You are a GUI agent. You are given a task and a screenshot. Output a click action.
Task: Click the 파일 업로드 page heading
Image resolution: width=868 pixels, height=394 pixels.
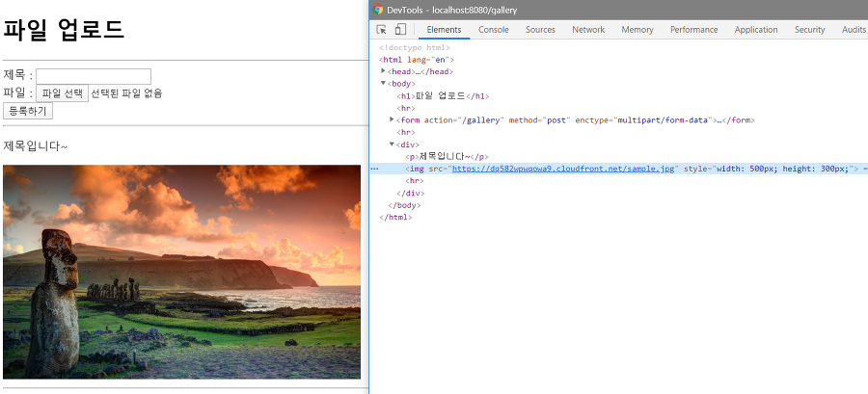[x=64, y=29]
